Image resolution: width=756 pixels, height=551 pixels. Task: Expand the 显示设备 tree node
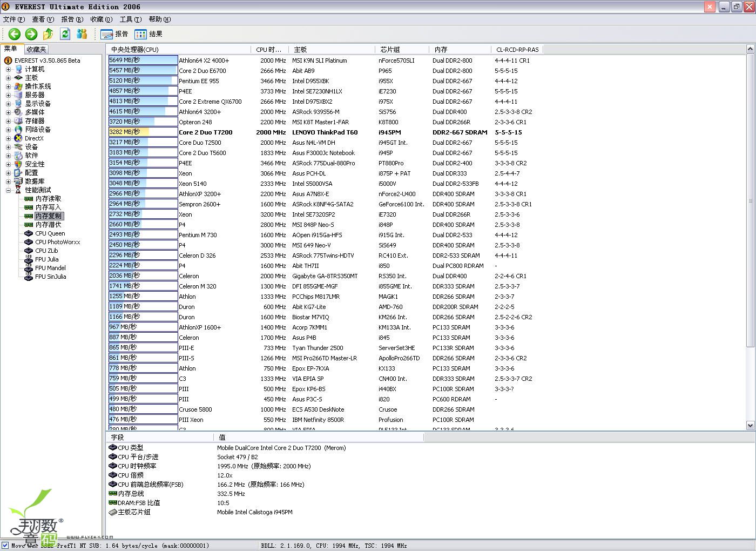(8, 104)
